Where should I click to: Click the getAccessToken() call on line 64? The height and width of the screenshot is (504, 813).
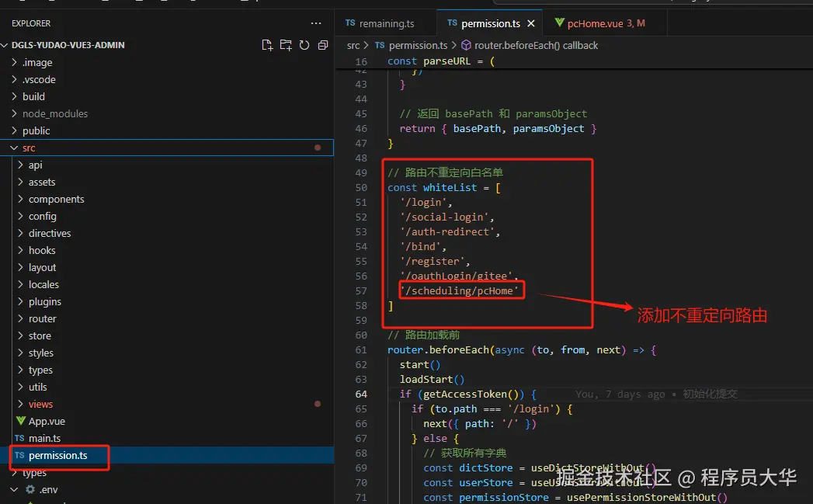pyautogui.click(x=471, y=394)
